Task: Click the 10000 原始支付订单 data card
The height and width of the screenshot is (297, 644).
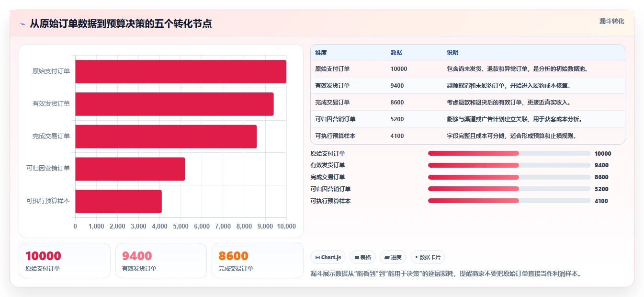Action: [x=65, y=261]
